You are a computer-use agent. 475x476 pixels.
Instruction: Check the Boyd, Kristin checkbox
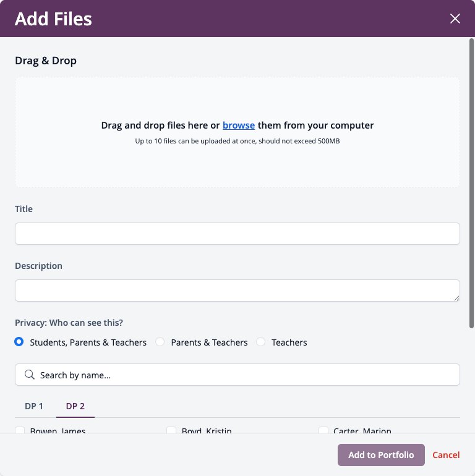(x=171, y=430)
